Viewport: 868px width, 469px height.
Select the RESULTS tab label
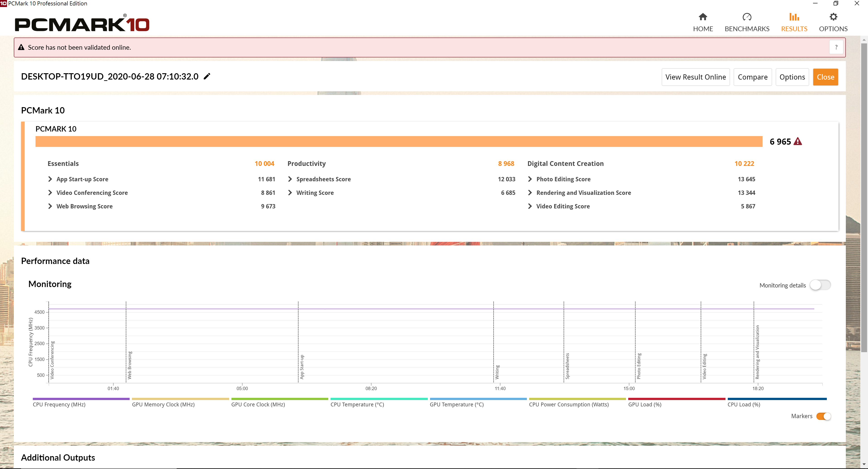click(794, 29)
